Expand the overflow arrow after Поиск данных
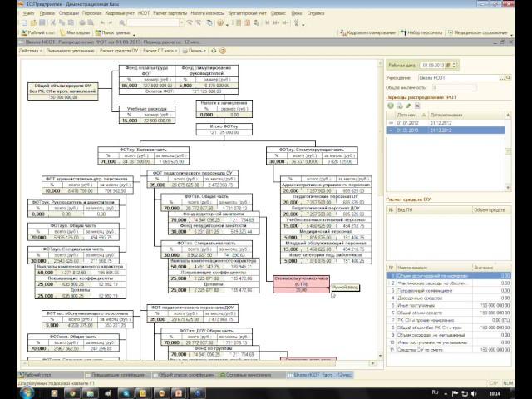Image resolution: width=532 pixels, height=399 pixels. [x=135, y=34]
